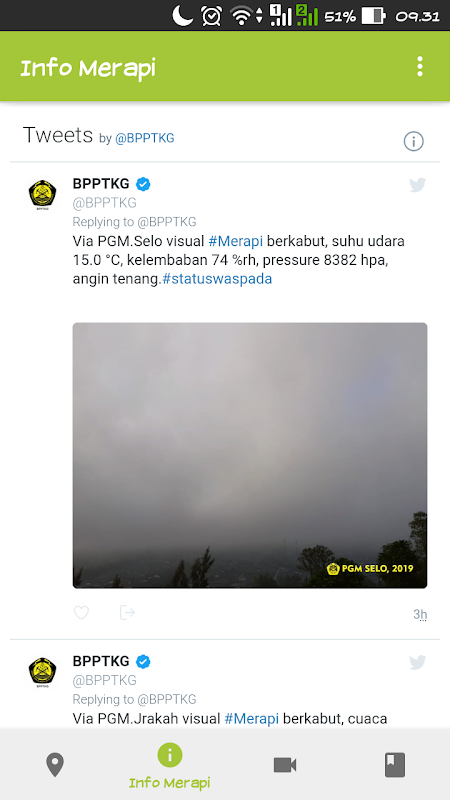This screenshot has width=450, height=800.
Task: Open the bookmark book tab
Action: tap(394, 765)
